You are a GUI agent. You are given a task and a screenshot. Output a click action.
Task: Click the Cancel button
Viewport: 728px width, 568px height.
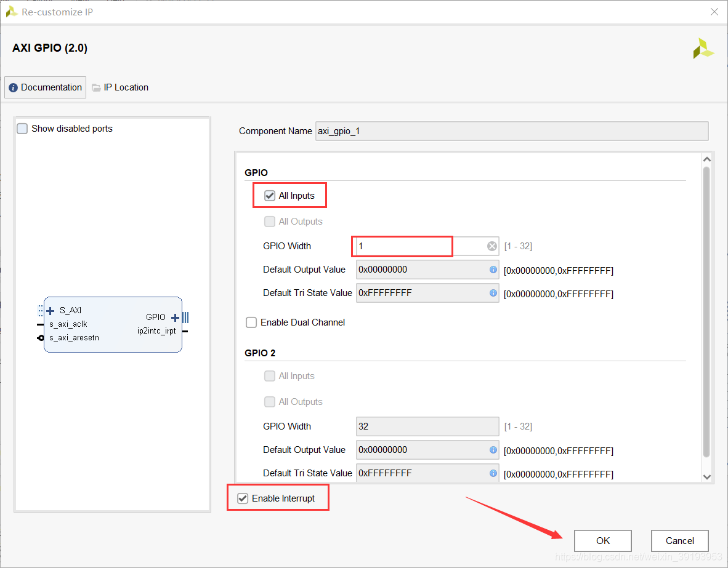[x=680, y=541]
